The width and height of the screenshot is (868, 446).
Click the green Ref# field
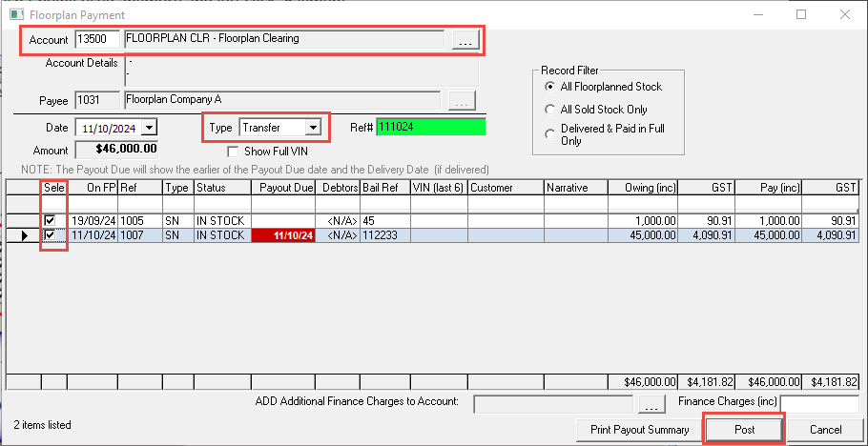430,127
